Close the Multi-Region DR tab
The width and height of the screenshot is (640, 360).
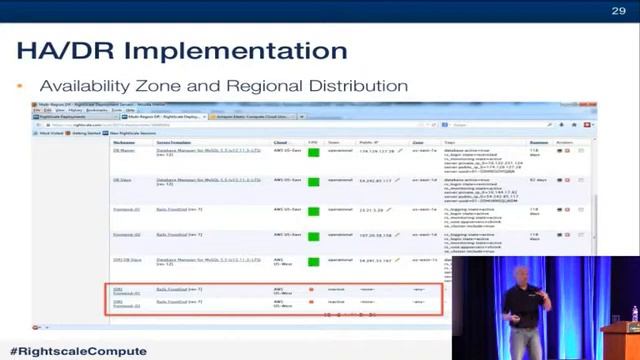coord(204,117)
